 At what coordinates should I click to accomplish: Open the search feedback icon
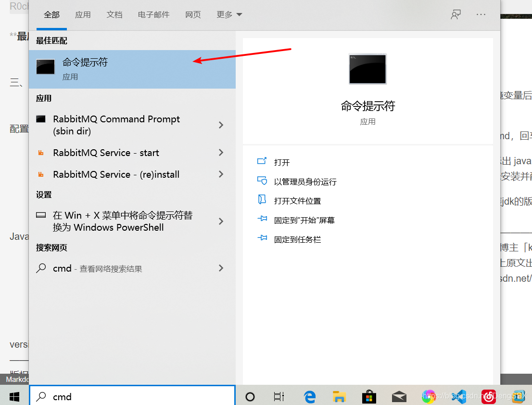pos(456,14)
